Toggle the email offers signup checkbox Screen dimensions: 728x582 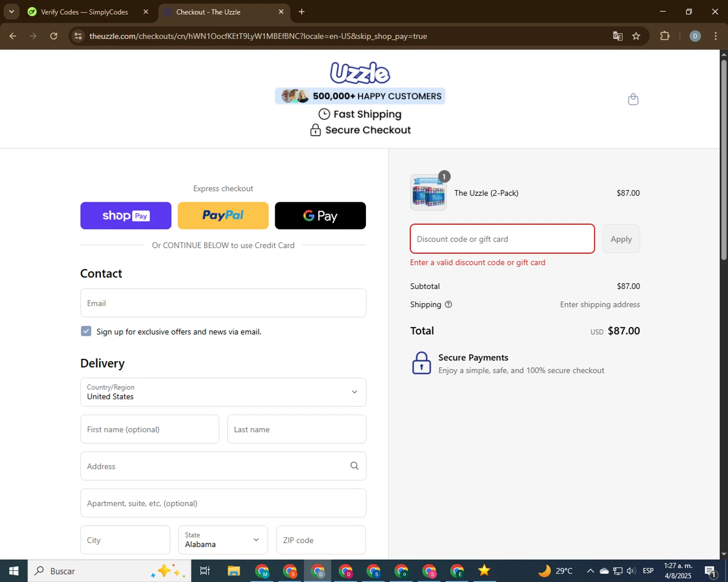pos(86,331)
